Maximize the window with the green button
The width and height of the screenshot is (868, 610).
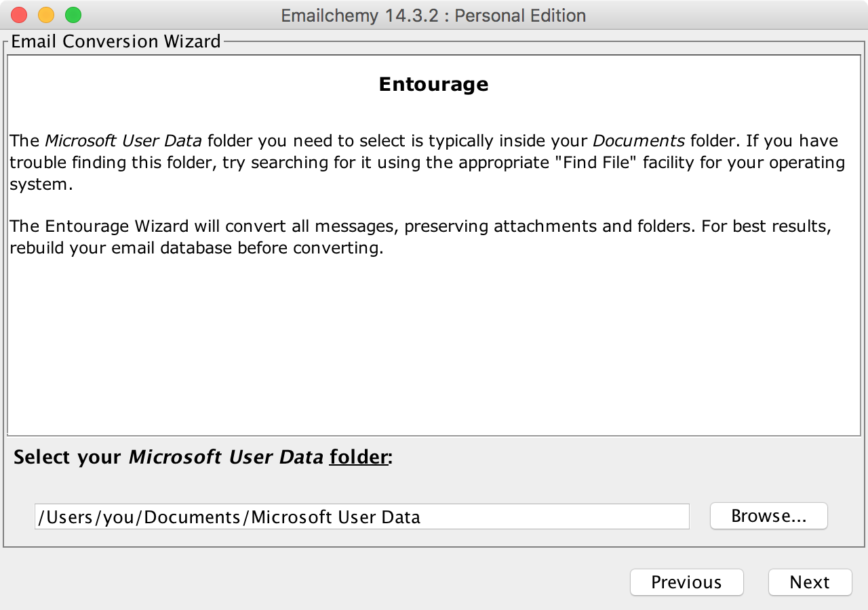tap(73, 15)
